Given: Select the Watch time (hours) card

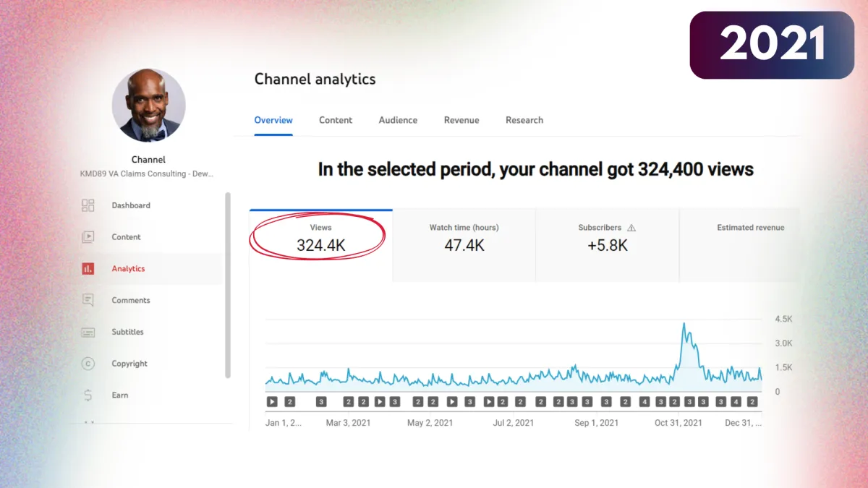Looking at the screenshot, I should (464, 245).
